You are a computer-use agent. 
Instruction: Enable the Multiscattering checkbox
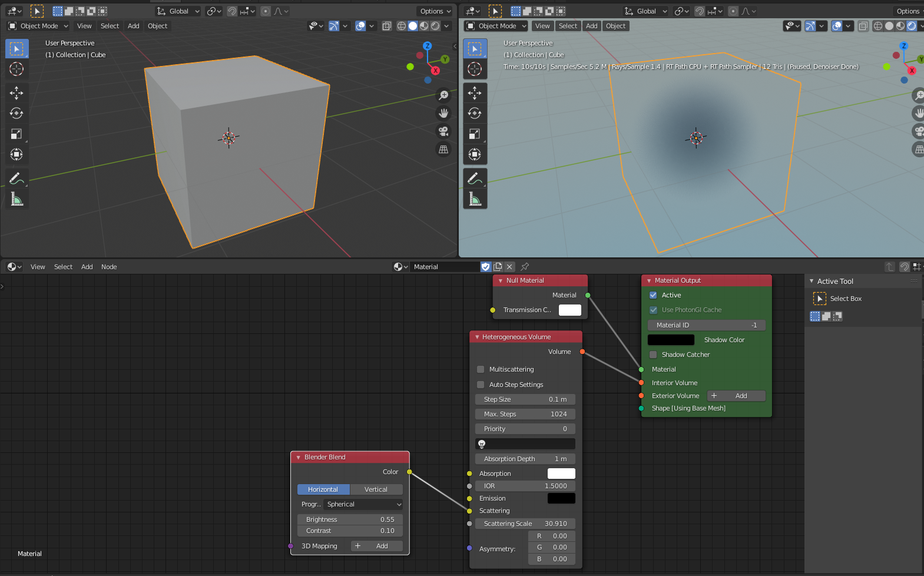(481, 369)
